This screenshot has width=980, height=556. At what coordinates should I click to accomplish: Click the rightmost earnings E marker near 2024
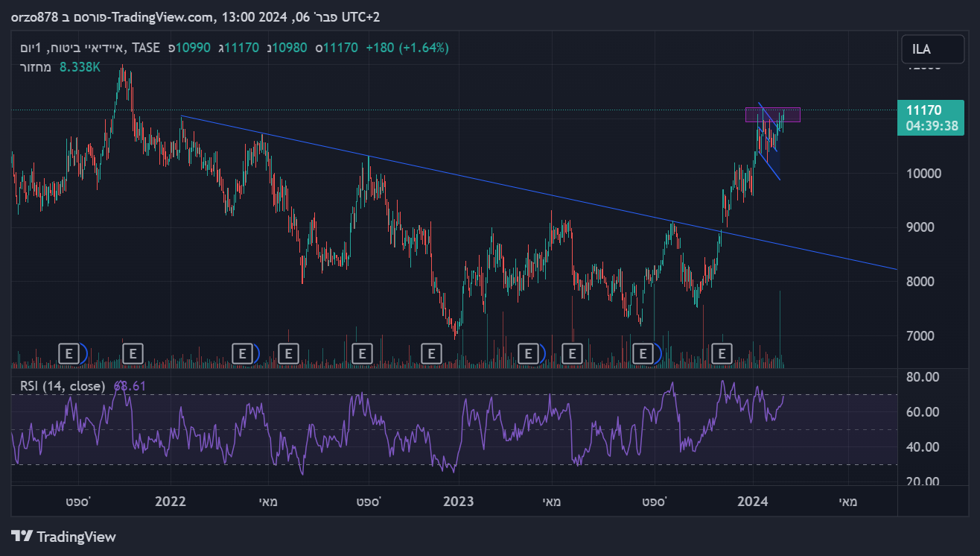coord(721,353)
